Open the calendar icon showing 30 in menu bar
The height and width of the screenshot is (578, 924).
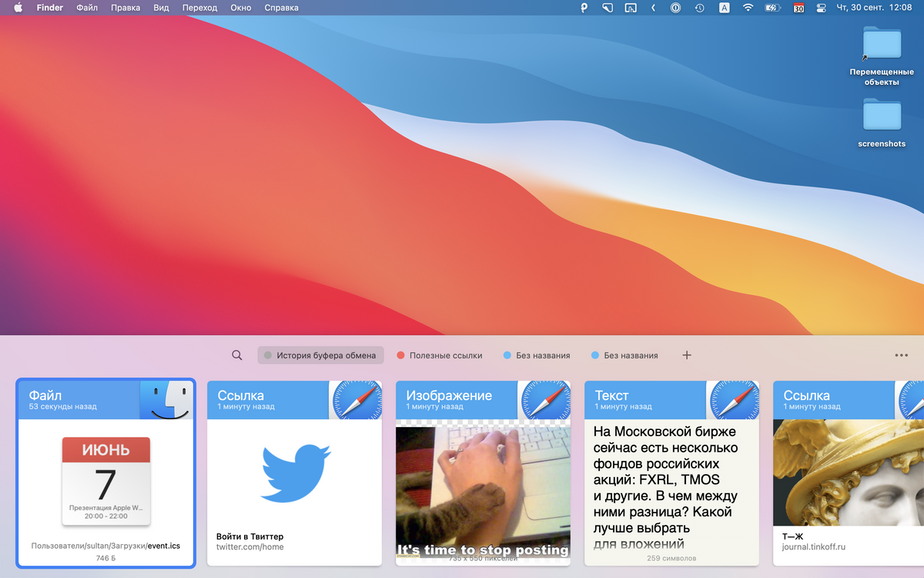click(798, 8)
